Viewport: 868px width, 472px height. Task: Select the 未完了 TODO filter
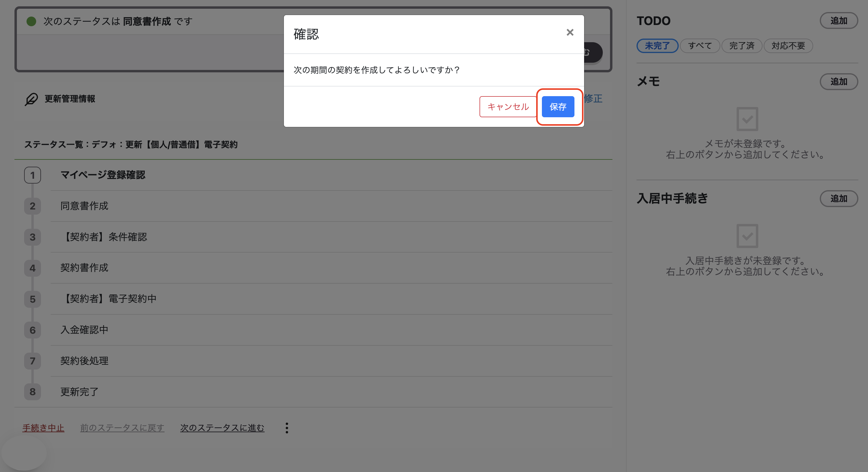coord(657,46)
